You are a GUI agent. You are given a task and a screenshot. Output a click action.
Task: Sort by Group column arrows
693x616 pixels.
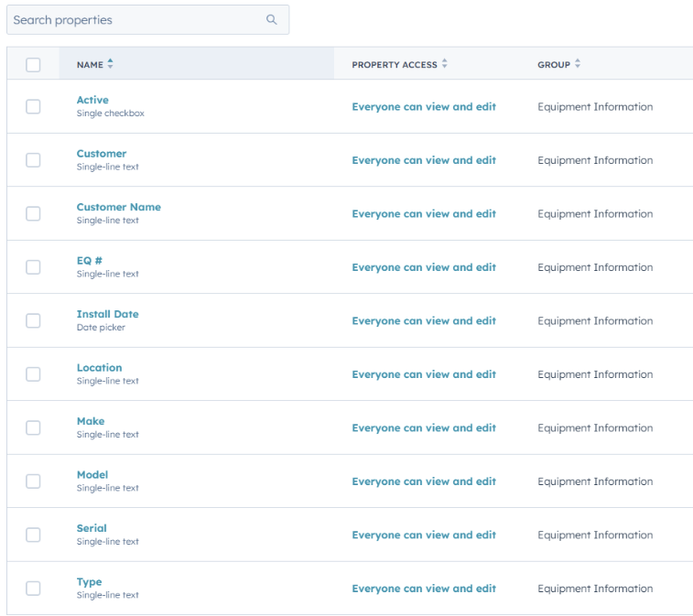point(578,64)
